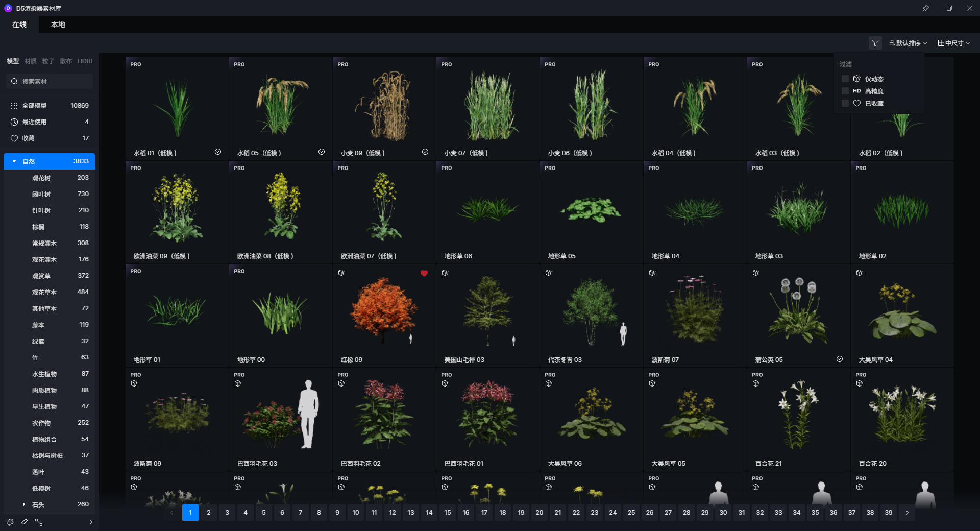
Task: Collapse the 自然 category
Action: click(x=14, y=161)
